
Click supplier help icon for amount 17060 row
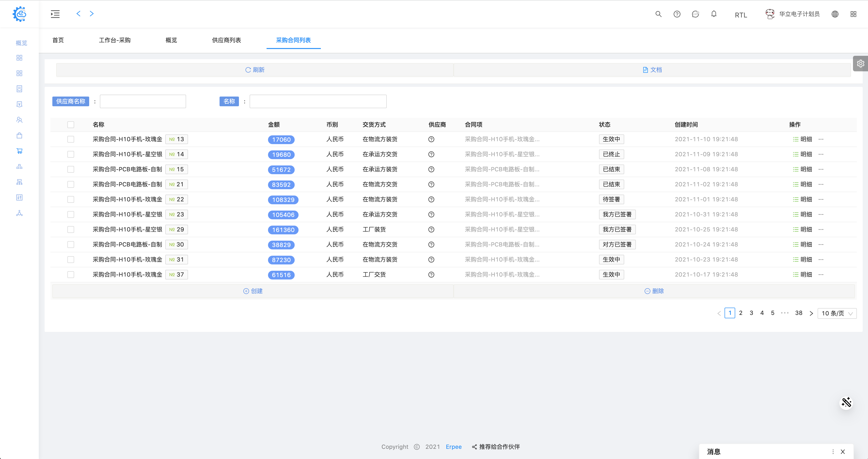431,139
